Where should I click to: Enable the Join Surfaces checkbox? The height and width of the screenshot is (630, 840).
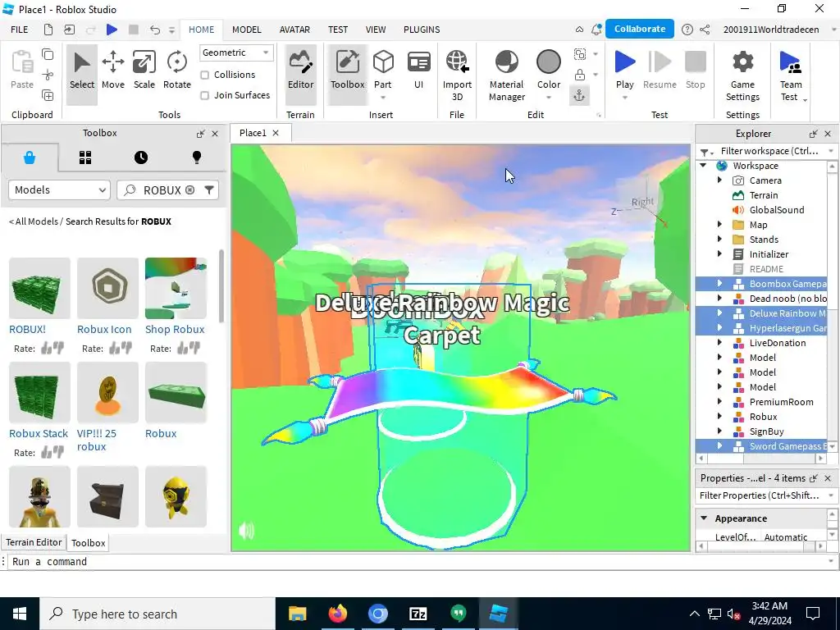204,95
